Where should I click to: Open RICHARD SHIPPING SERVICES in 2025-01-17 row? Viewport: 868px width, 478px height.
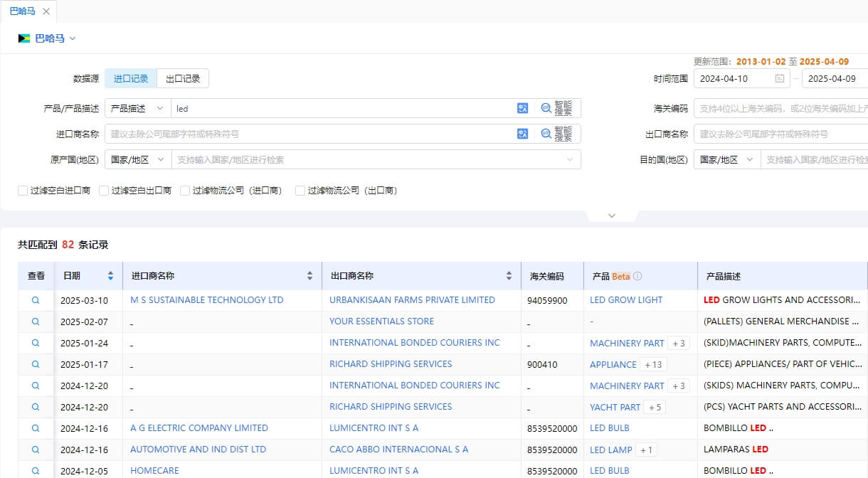(x=391, y=364)
